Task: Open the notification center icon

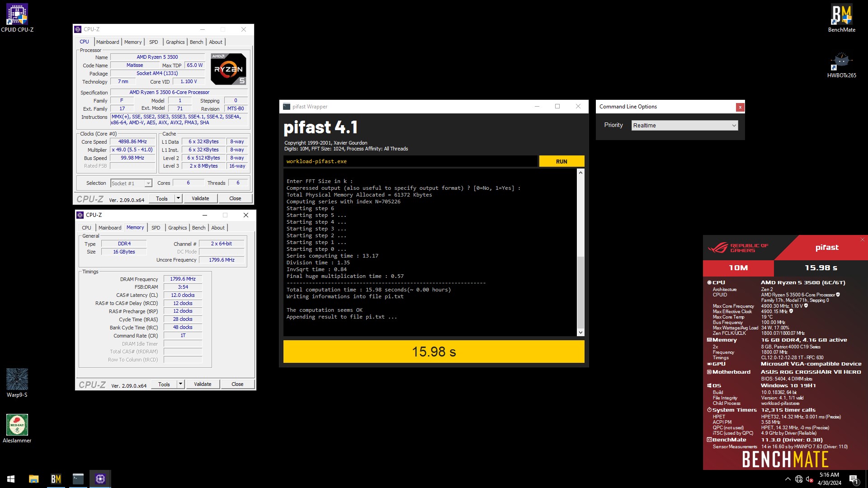Action: coord(854,479)
